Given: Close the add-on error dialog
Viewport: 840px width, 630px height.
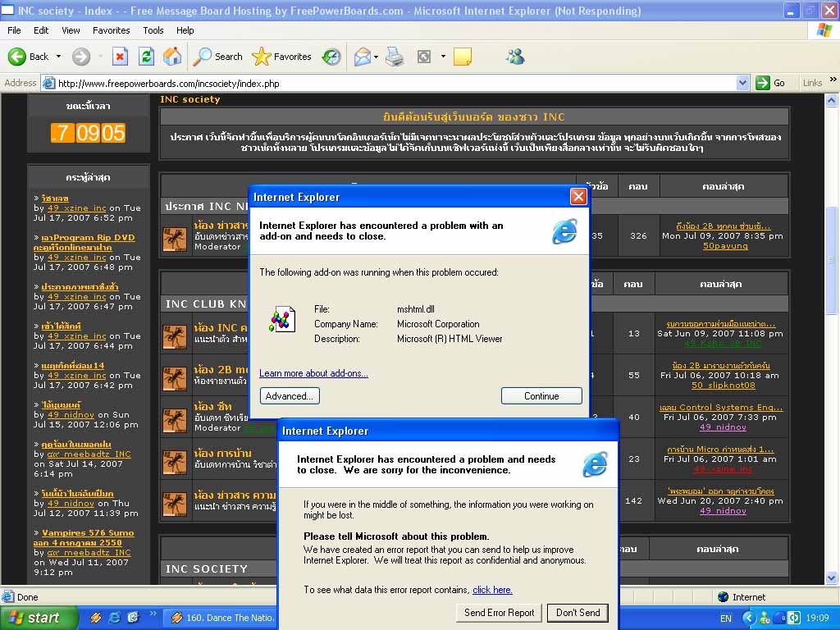Looking at the screenshot, I should coord(578,197).
